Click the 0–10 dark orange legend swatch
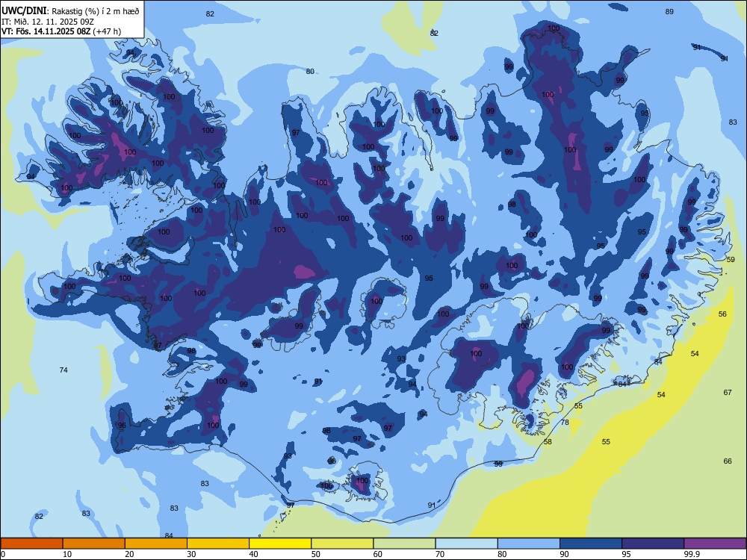Image resolution: width=747 pixels, height=560 pixels. pos(31,544)
